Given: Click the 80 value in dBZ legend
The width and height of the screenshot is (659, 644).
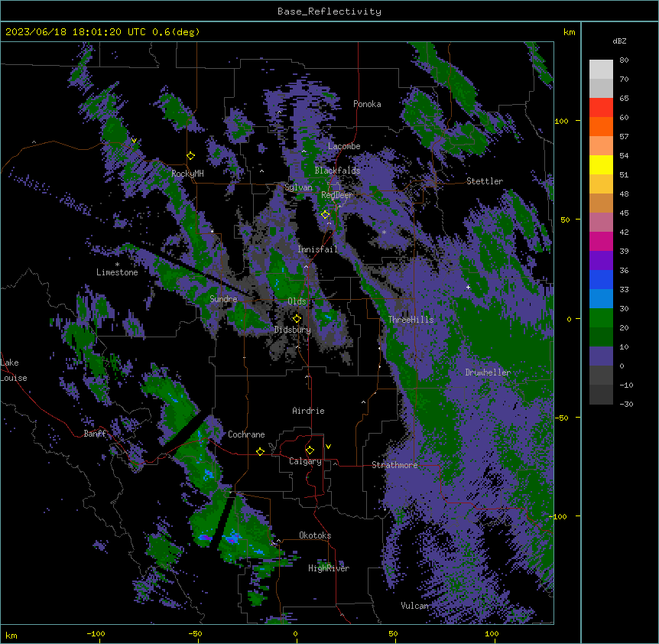Looking at the screenshot, I should (624, 60).
